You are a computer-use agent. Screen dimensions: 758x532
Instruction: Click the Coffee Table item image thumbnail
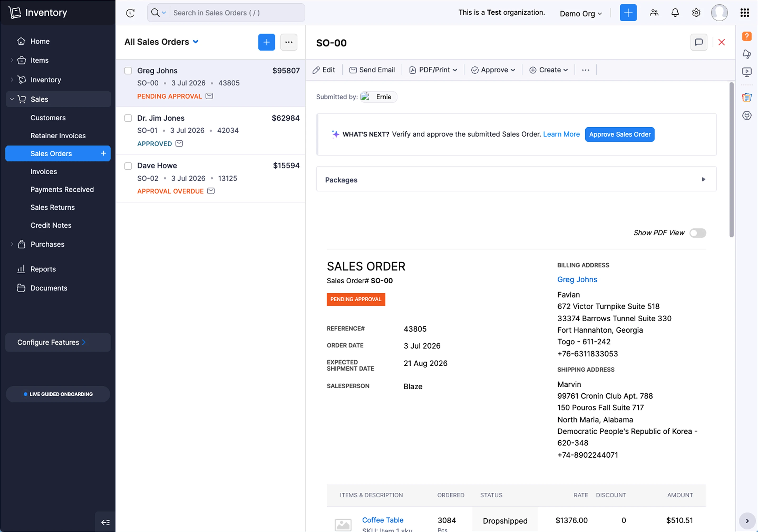coord(343,525)
